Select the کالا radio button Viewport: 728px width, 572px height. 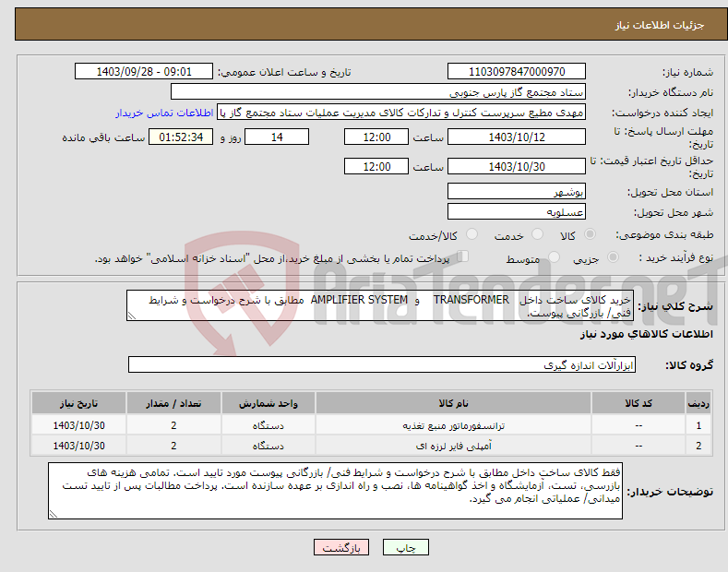(590, 234)
